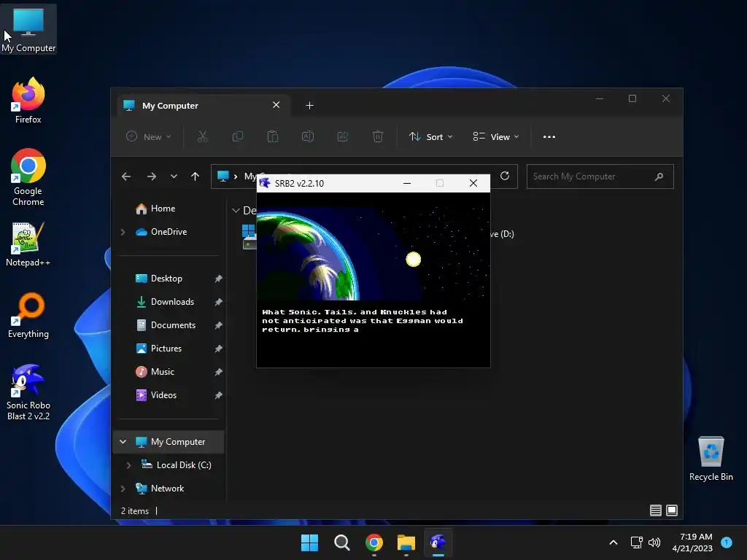The image size is (747, 560).
Task: Go up one folder level in Explorer
Action: pyautogui.click(x=196, y=176)
